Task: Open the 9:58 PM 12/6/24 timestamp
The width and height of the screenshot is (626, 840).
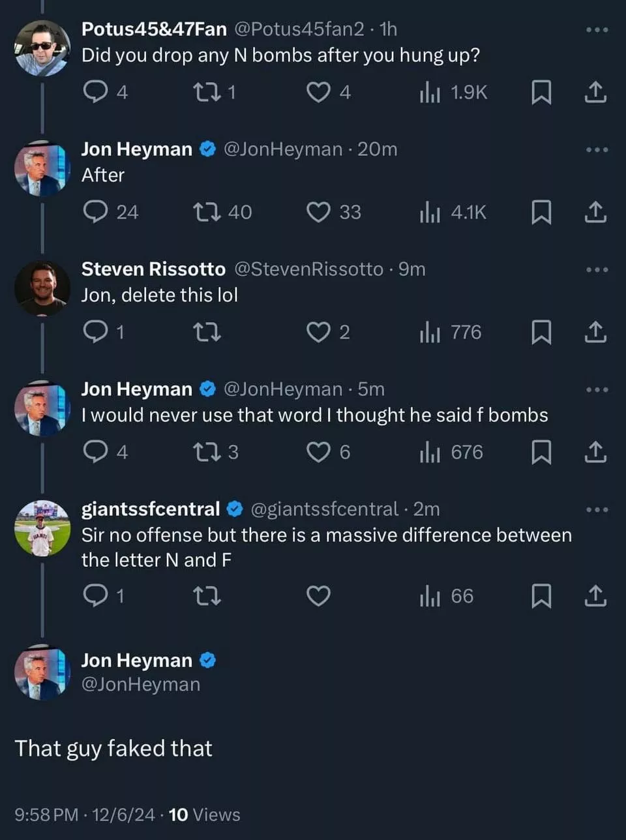Action: point(85,815)
